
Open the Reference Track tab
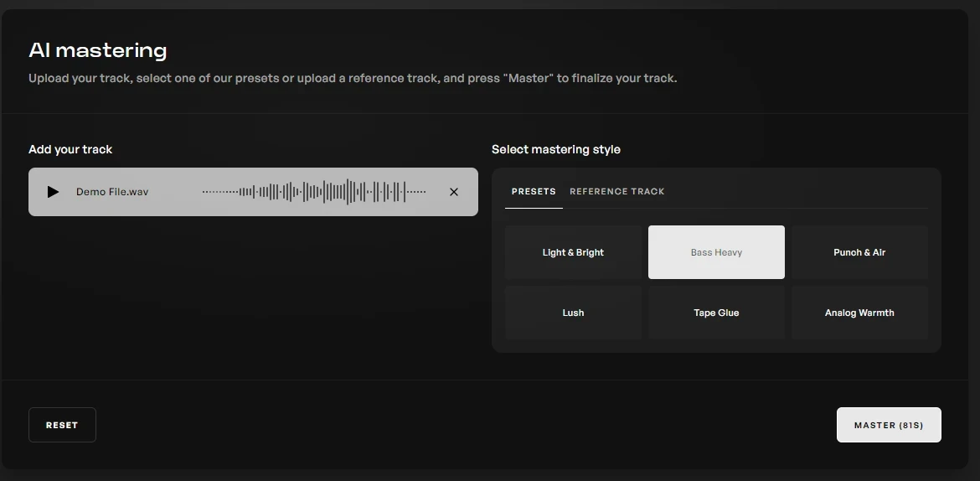pos(616,191)
